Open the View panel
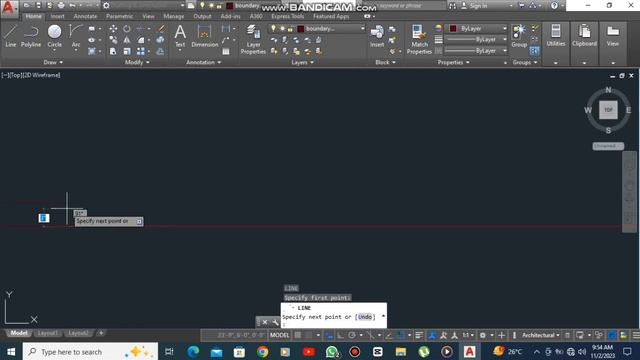The height and width of the screenshot is (360, 640). pos(613,36)
